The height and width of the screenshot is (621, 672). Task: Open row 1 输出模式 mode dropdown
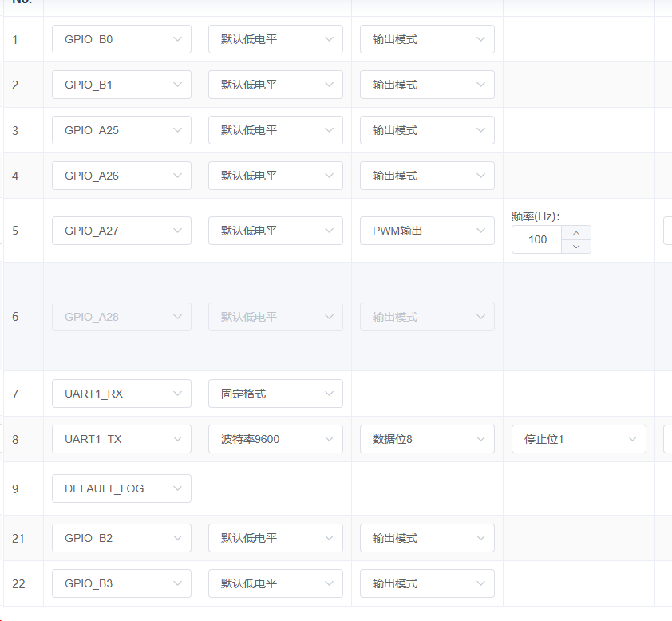tap(427, 39)
